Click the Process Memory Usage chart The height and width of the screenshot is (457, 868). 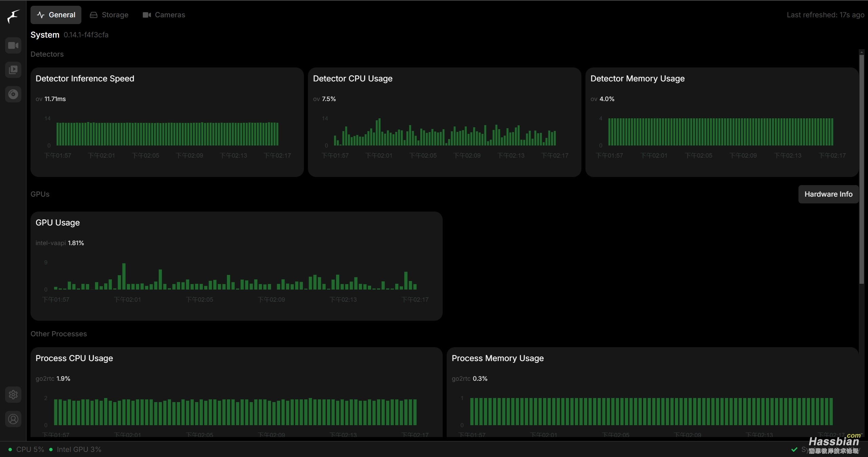[652, 412]
